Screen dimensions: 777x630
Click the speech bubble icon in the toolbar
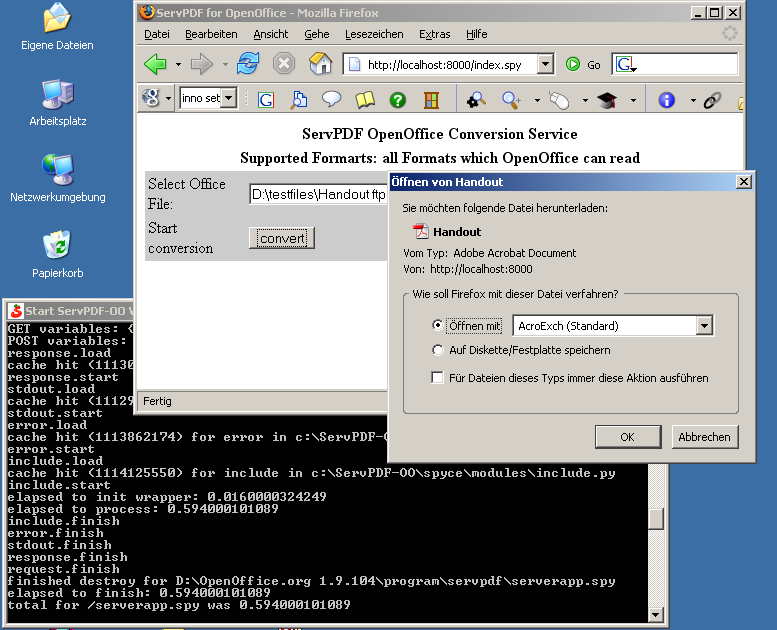click(332, 99)
